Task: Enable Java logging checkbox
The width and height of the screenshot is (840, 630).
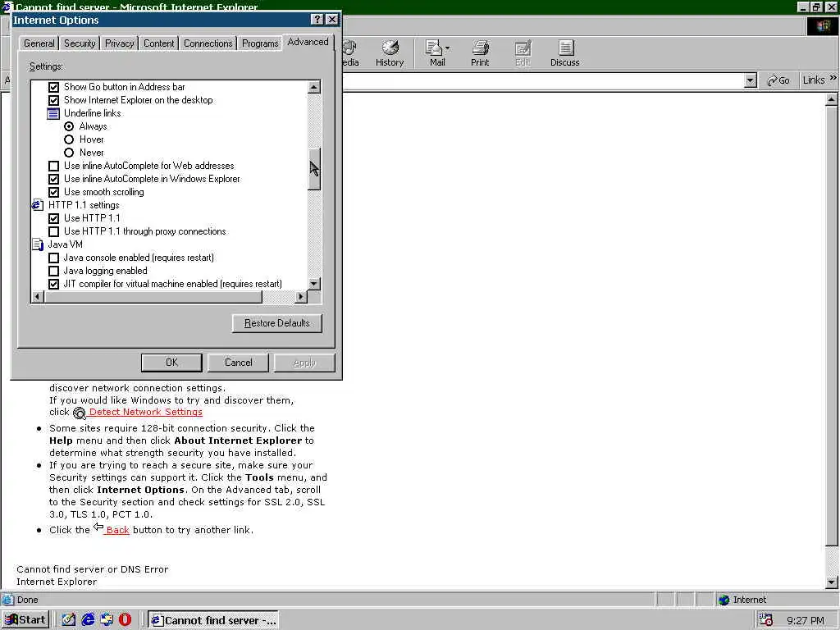Action: (x=53, y=271)
